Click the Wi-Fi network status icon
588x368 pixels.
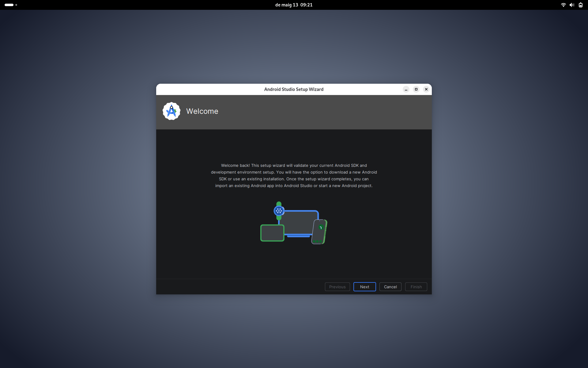pyautogui.click(x=563, y=5)
